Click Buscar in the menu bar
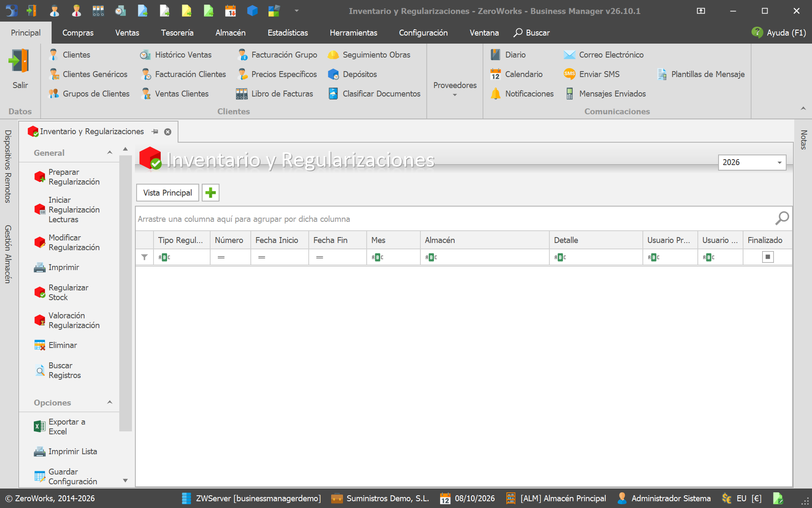 pos(532,33)
